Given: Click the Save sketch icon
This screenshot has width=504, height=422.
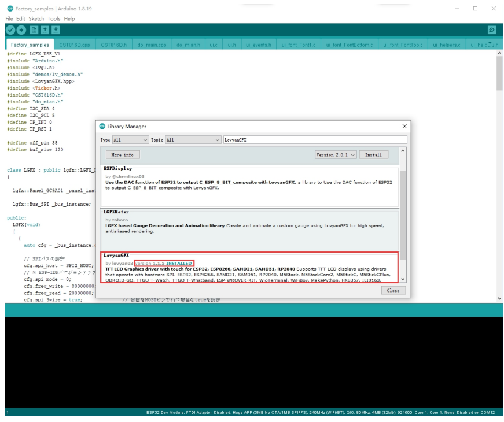Looking at the screenshot, I should click(x=56, y=29).
